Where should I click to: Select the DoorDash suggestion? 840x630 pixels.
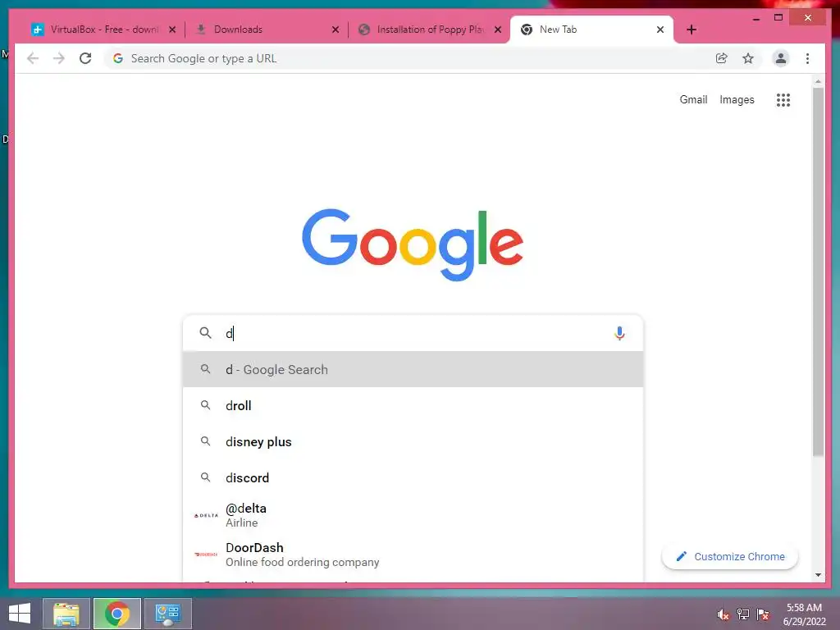(413, 555)
